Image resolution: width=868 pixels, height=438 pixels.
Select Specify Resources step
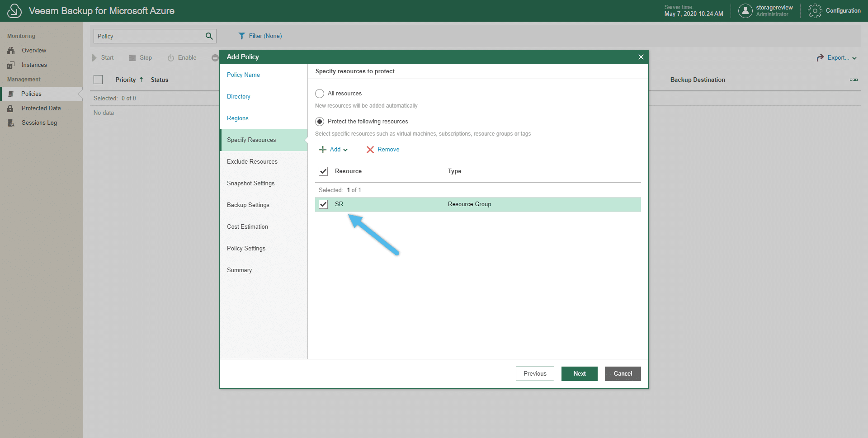(264, 140)
